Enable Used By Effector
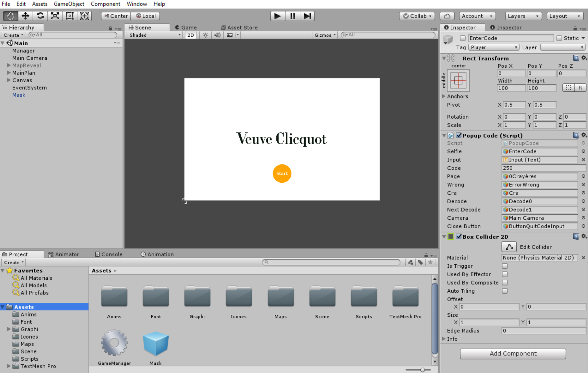 click(x=505, y=274)
